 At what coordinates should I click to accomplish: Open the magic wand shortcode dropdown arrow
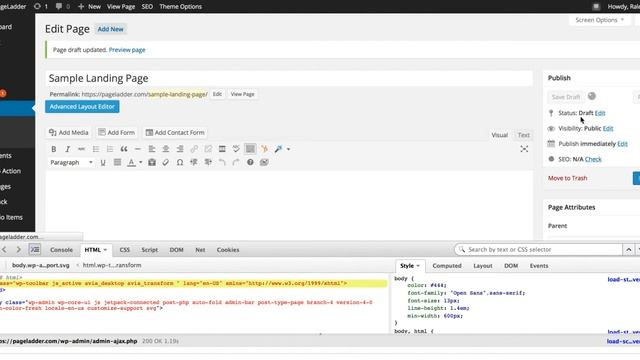(288, 149)
